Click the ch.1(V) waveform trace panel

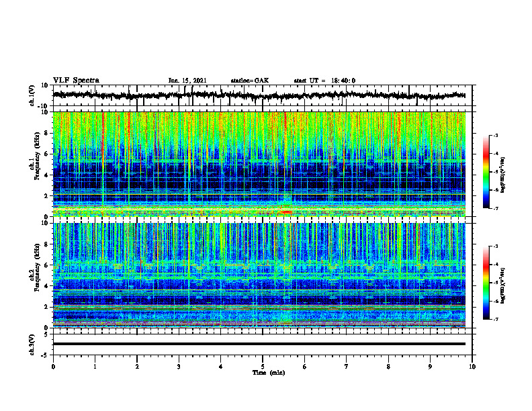pos(263,95)
